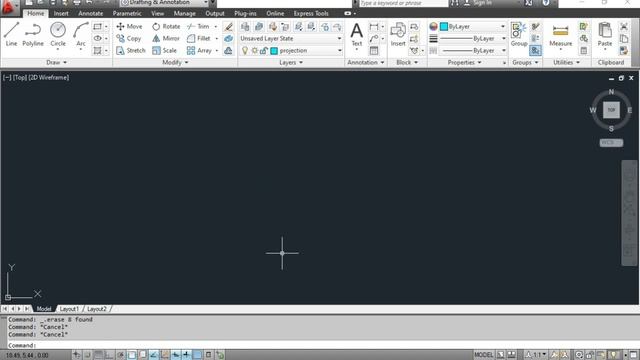Open the Layer Properties icon
The width and height of the screenshot is (640, 360).
245,27
